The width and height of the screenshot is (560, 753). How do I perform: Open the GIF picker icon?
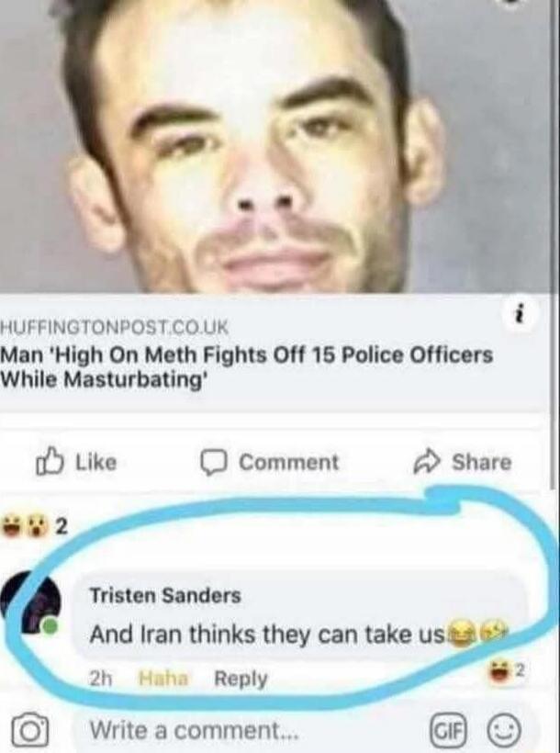click(449, 729)
